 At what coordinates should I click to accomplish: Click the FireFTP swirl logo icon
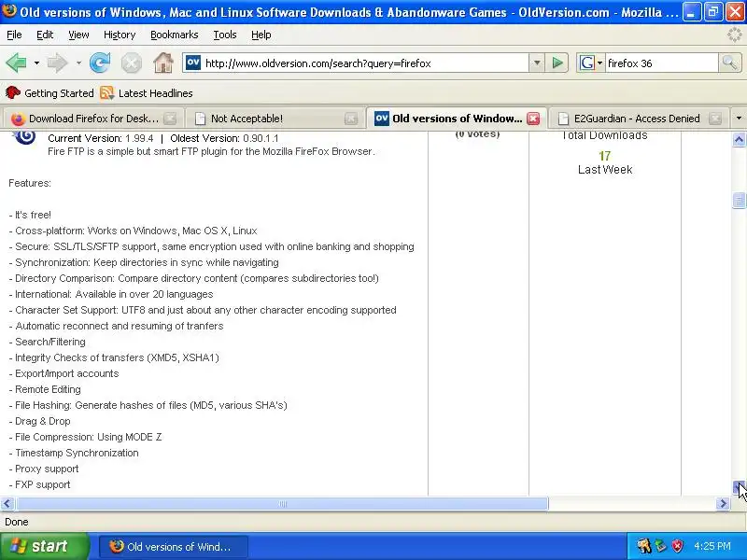click(25, 136)
